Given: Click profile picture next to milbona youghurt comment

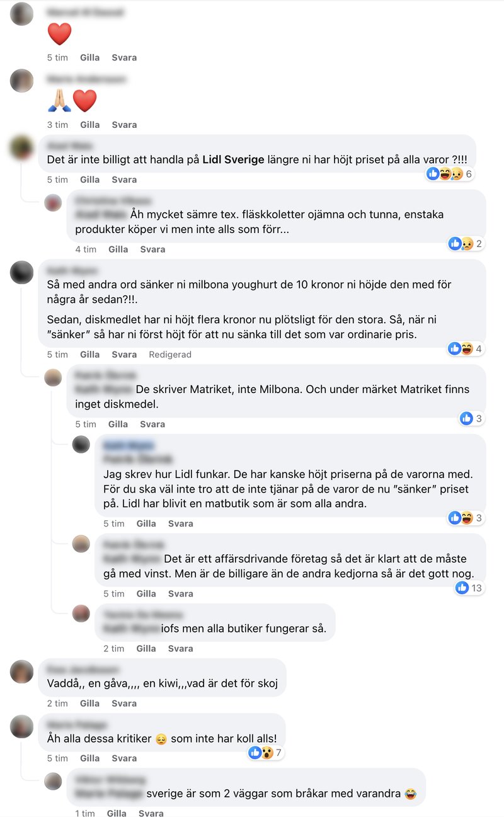Looking at the screenshot, I should (x=22, y=272).
